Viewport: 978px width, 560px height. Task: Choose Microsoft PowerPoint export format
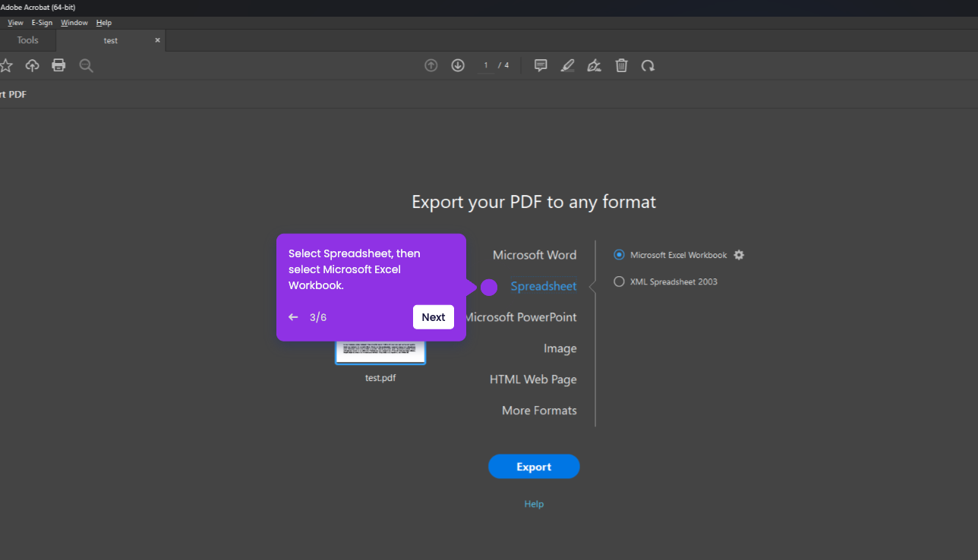[x=521, y=317]
